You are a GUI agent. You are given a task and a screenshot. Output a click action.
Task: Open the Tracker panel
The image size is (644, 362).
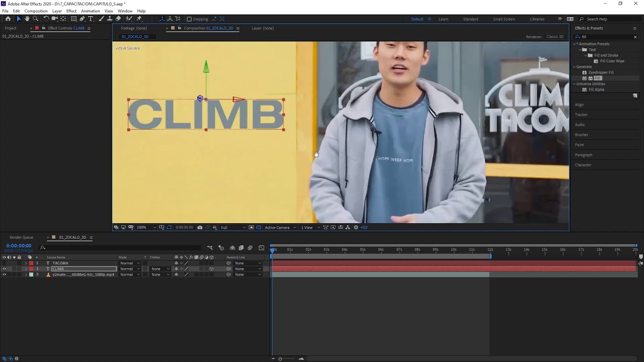click(x=581, y=115)
